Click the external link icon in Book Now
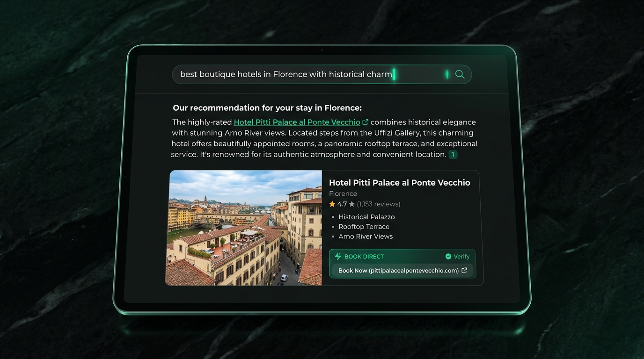644x359 pixels. click(x=464, y=270)
